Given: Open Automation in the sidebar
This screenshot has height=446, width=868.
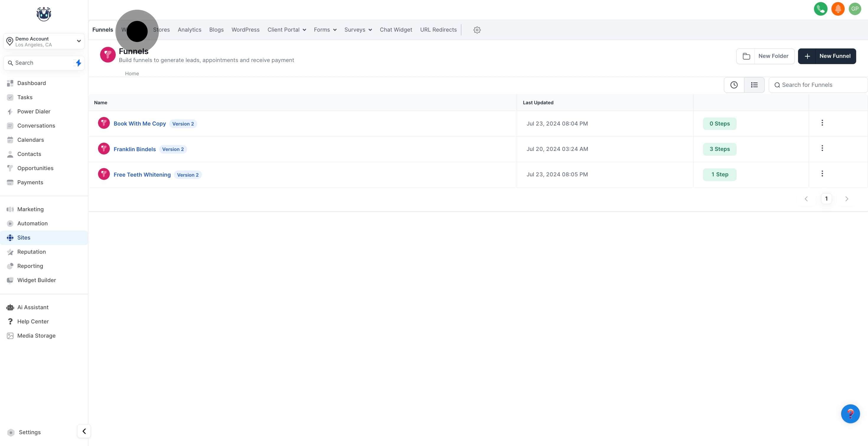Looking at the screenshot, I should [32, 224].
